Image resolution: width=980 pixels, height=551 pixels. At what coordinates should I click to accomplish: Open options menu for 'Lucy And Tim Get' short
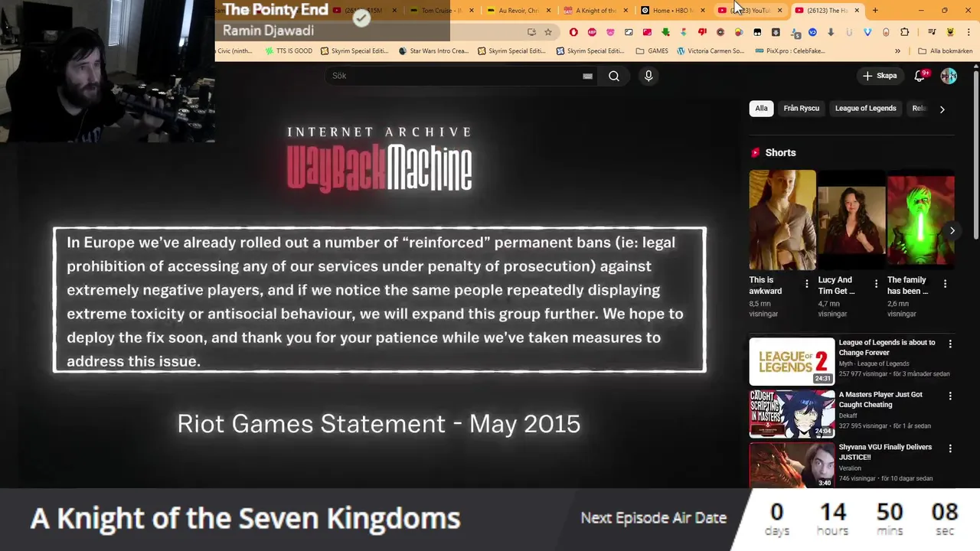(875, 284)
